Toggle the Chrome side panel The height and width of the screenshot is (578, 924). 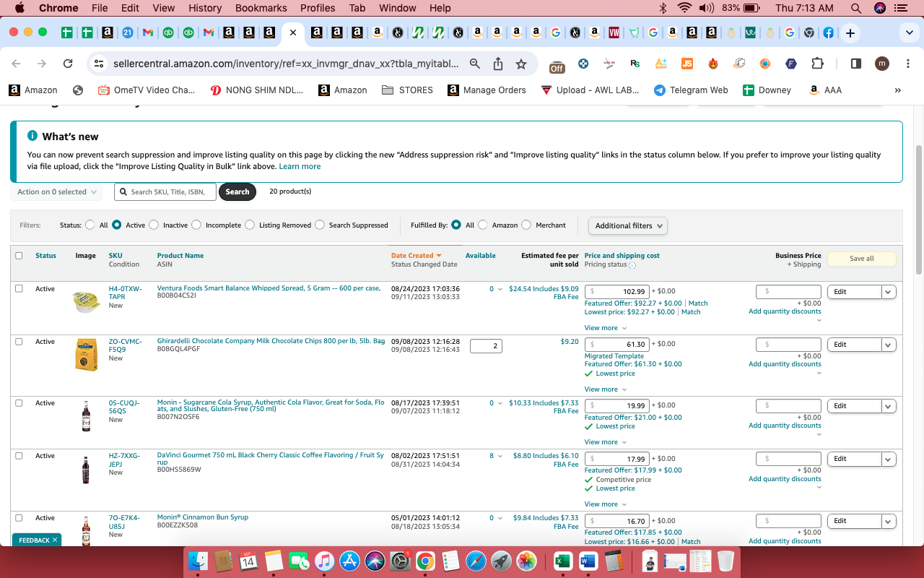[x=856, y=64]
